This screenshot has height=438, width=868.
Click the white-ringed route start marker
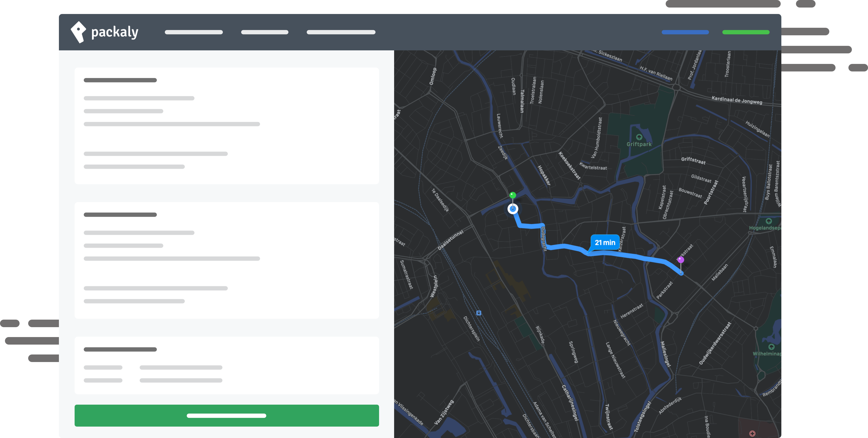[513, 209]
